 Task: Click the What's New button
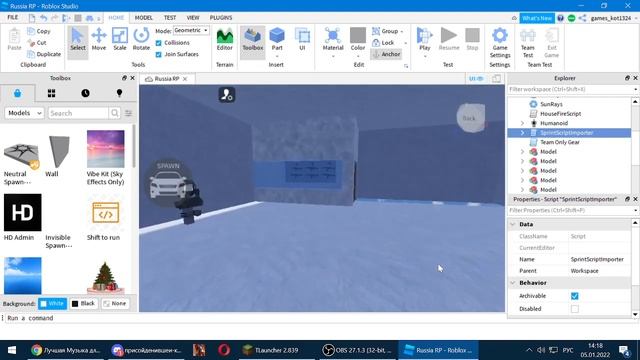pyautogui.click(x=537, y=18)
